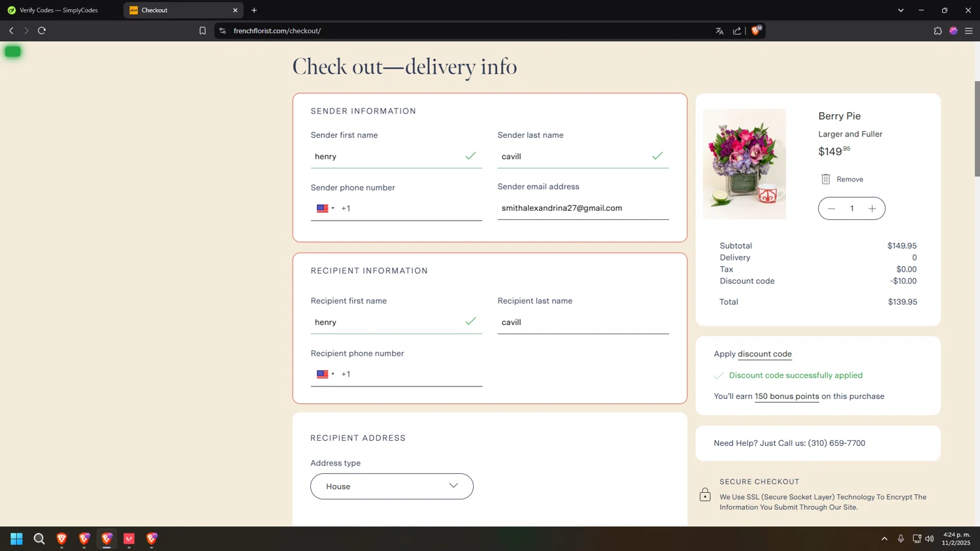Click the secure checkout lock icon

pos(705,495)
